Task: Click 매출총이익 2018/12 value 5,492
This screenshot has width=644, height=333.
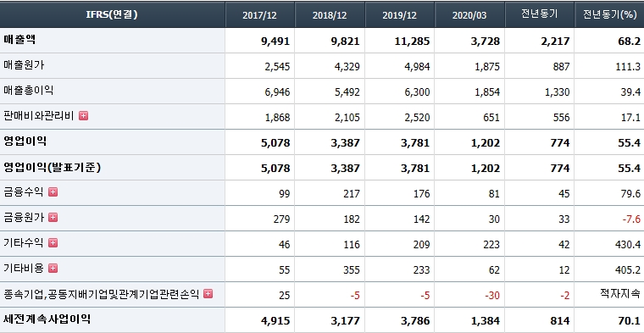Action: [x=347, y=92]
